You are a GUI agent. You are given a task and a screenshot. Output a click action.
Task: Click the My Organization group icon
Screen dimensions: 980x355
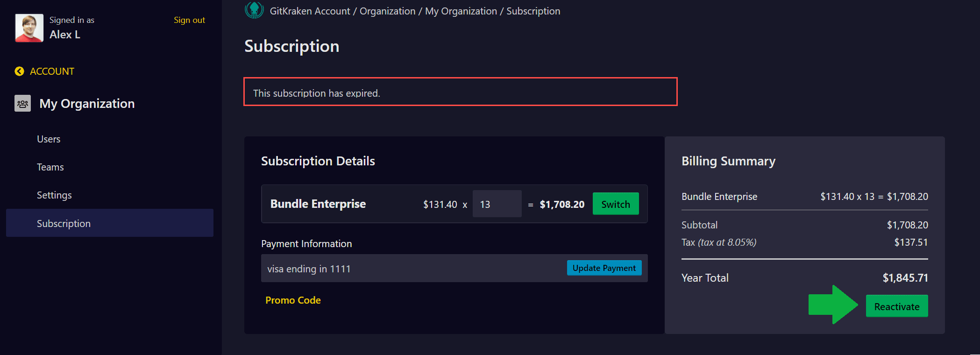22,103
